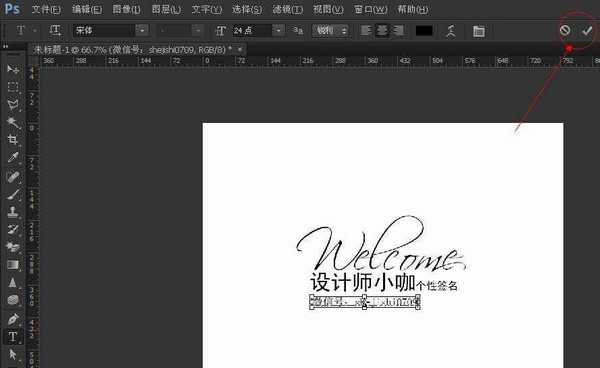This screenshot has width=600, height=368.
Task: Open the 滤镜(T) menu
Action: click(288, 9)
